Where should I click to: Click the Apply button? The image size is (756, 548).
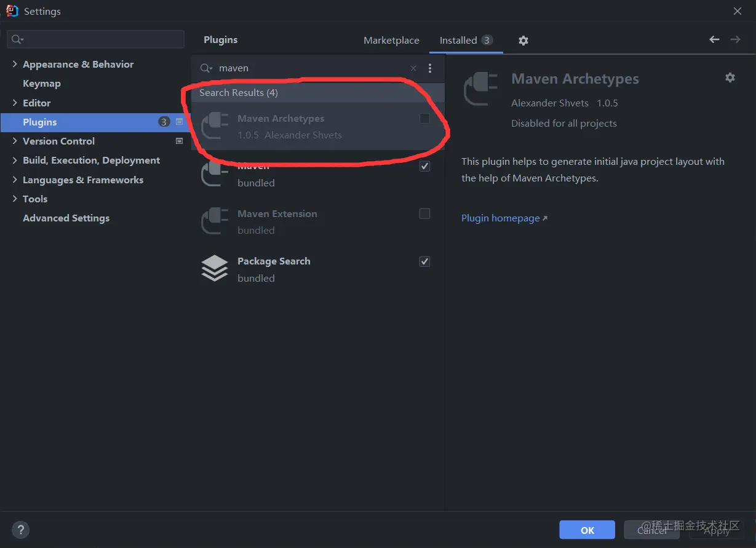point(716,530)
